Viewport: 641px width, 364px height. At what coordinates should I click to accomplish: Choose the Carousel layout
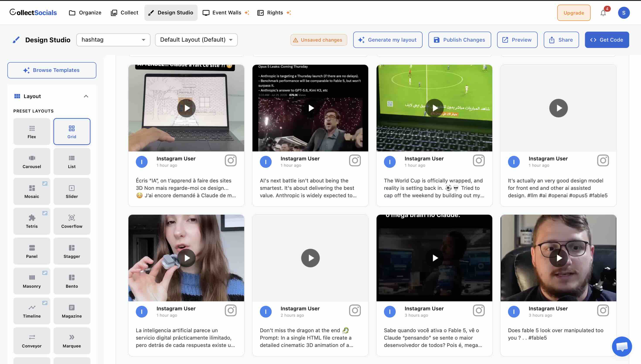tap(32, 162)
